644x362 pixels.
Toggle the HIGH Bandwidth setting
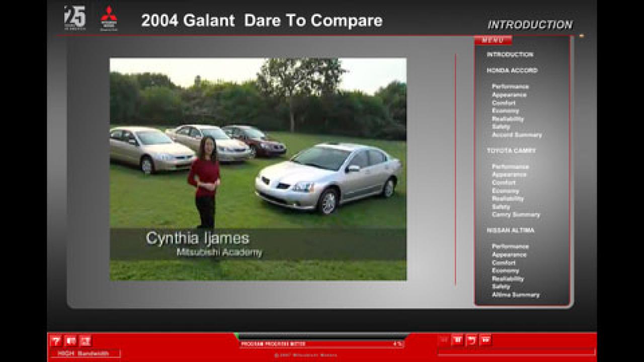85,353
